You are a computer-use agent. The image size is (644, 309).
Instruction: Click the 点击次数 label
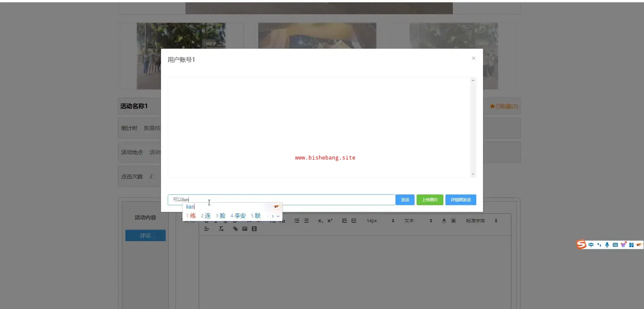[132, 177]
